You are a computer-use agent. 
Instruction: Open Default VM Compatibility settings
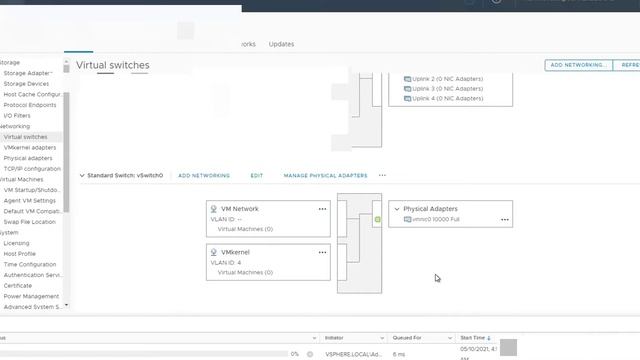click(x=32, y=211)
